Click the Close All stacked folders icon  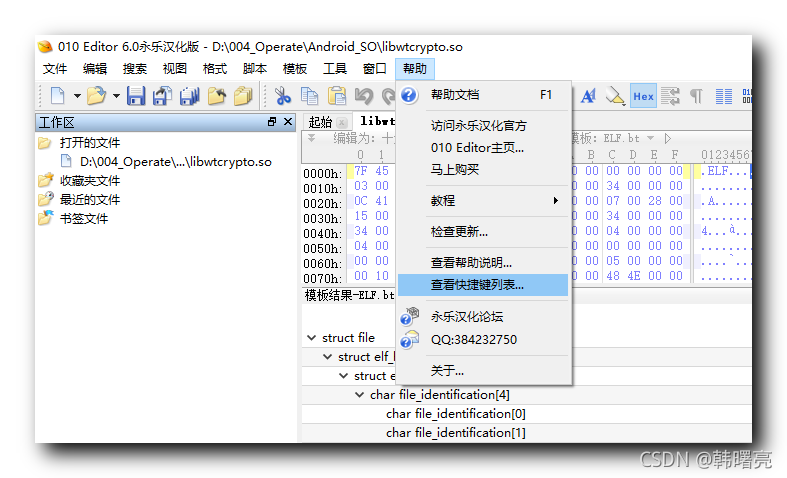coord(243,95)
